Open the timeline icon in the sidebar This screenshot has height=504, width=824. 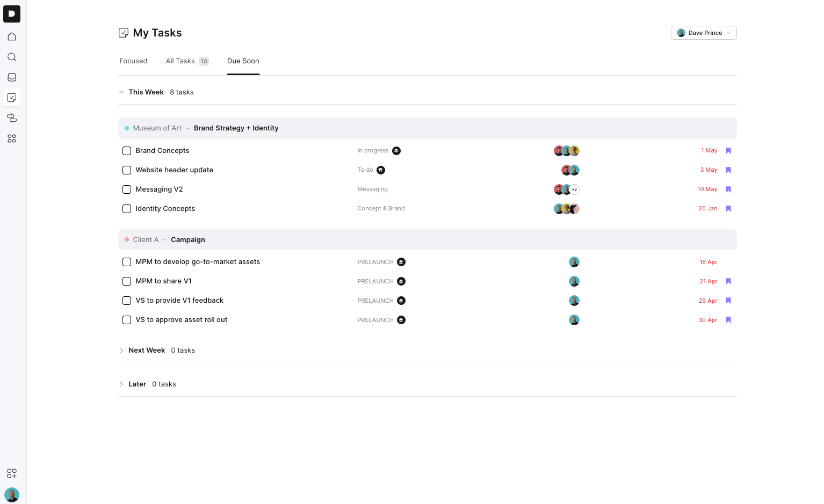coord(12,118)
